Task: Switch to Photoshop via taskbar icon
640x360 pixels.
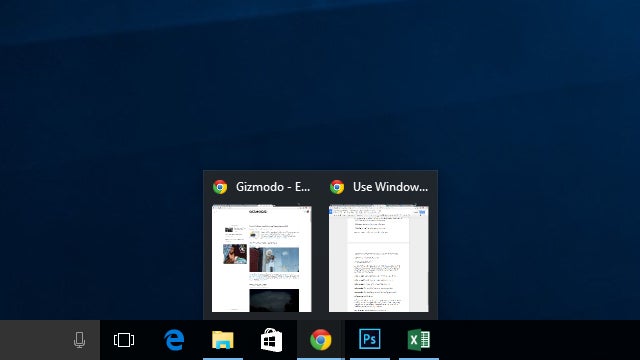Action: (370, 339)
